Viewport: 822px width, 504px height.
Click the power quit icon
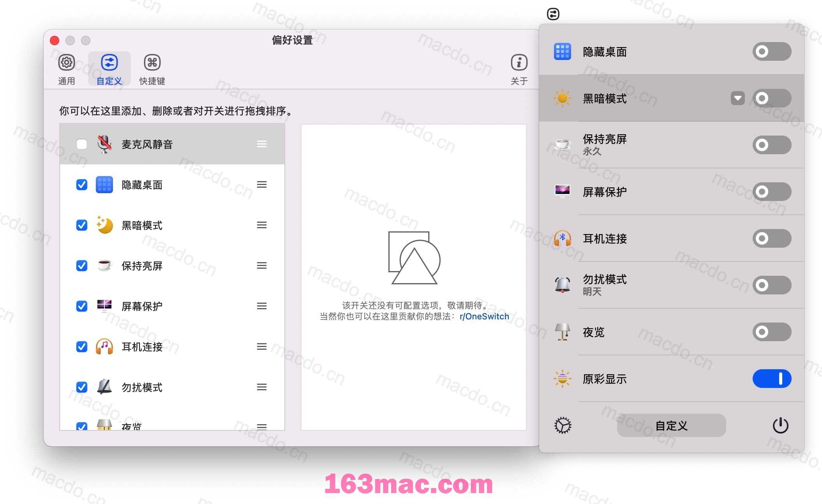tap(780, 425)
